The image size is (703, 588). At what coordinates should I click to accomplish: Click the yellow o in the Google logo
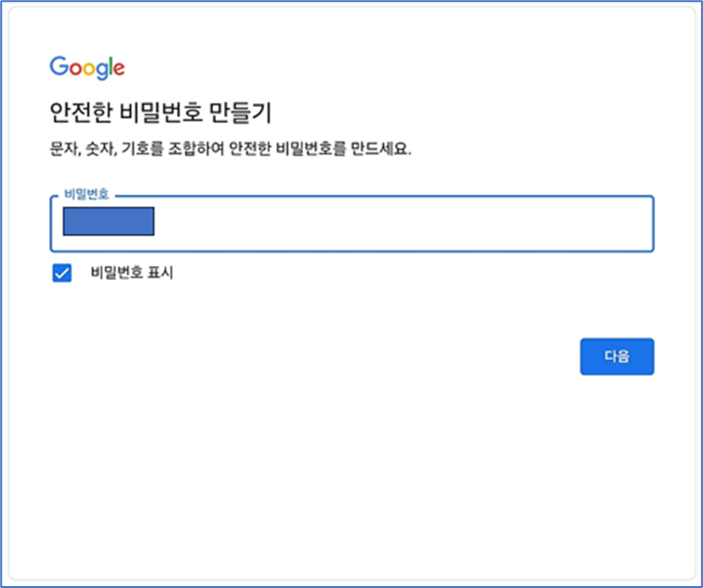point(89,69)
